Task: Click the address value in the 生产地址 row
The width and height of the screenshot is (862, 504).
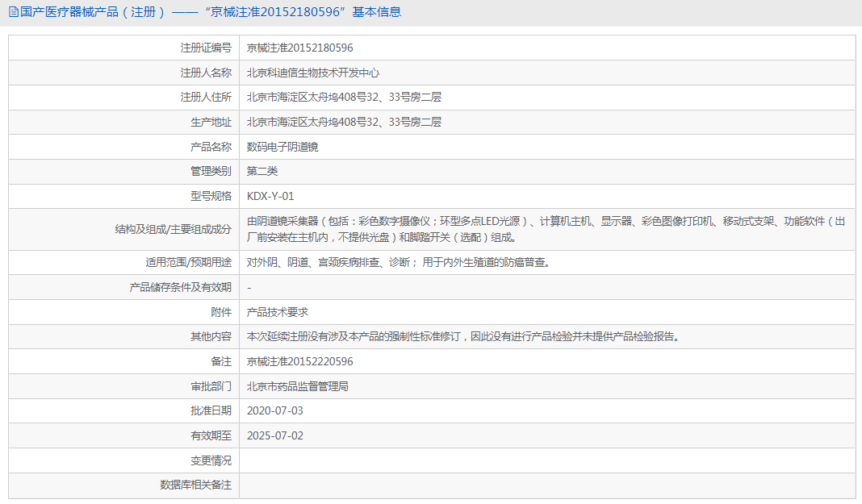Action: (344, 123)
